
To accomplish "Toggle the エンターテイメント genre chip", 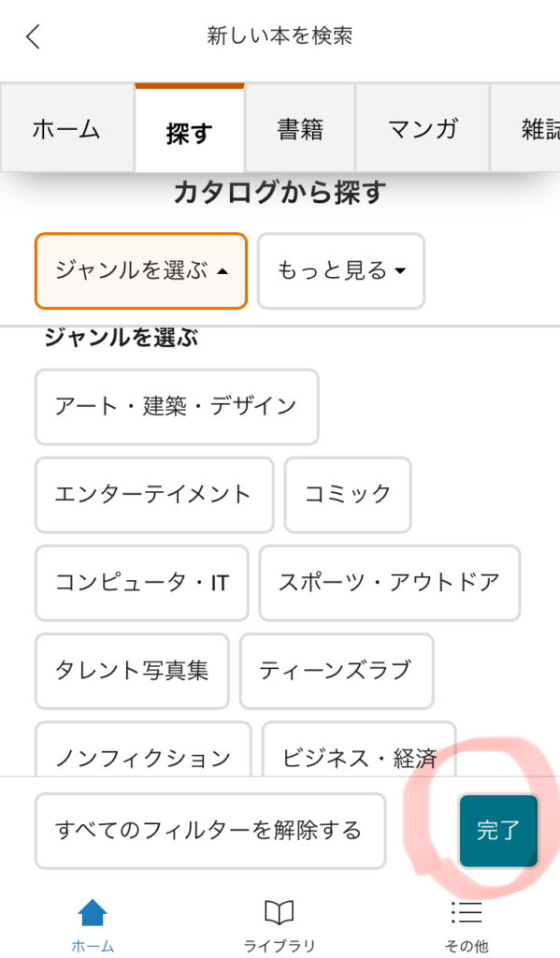I will tap(154, 494).
